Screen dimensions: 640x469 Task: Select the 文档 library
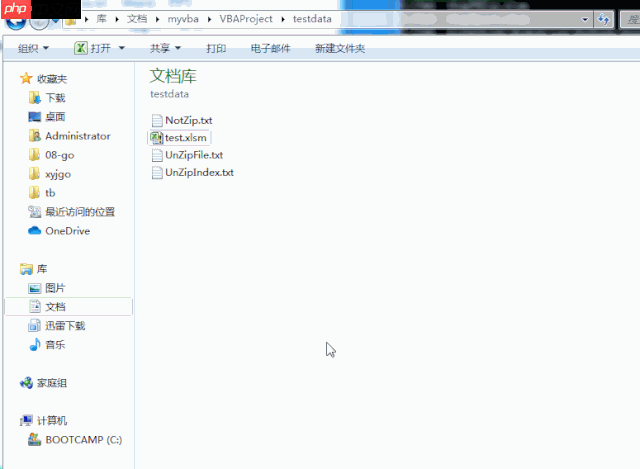click(68, 307)
